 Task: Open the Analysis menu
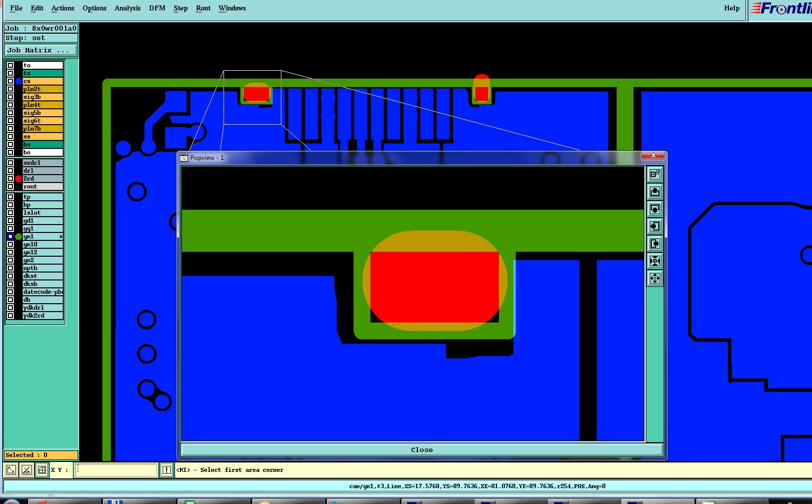coord(128,8)
